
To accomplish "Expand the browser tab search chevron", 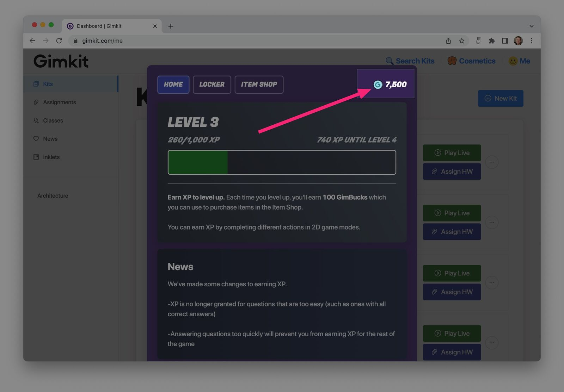I will (532, 26).
